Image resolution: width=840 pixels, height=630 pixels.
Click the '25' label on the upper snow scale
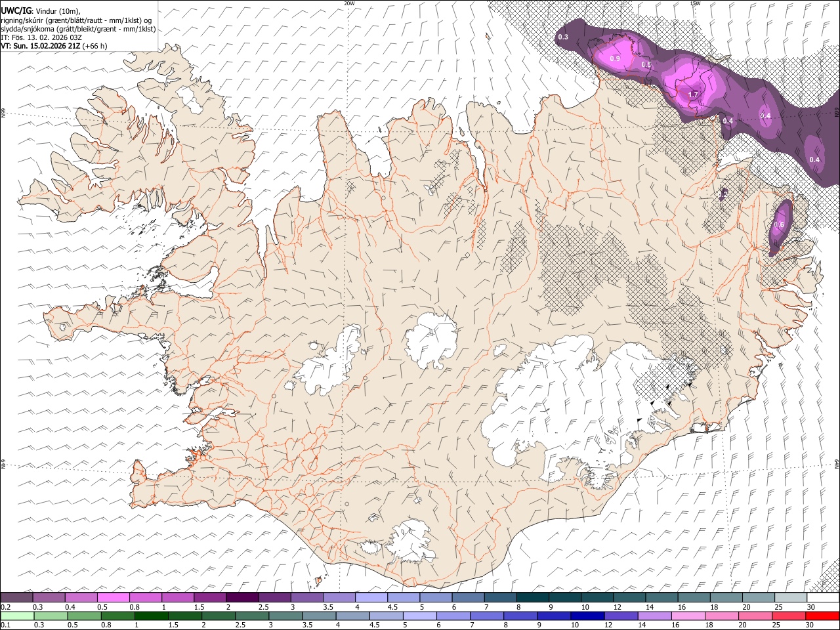click(x=778, y=607)
